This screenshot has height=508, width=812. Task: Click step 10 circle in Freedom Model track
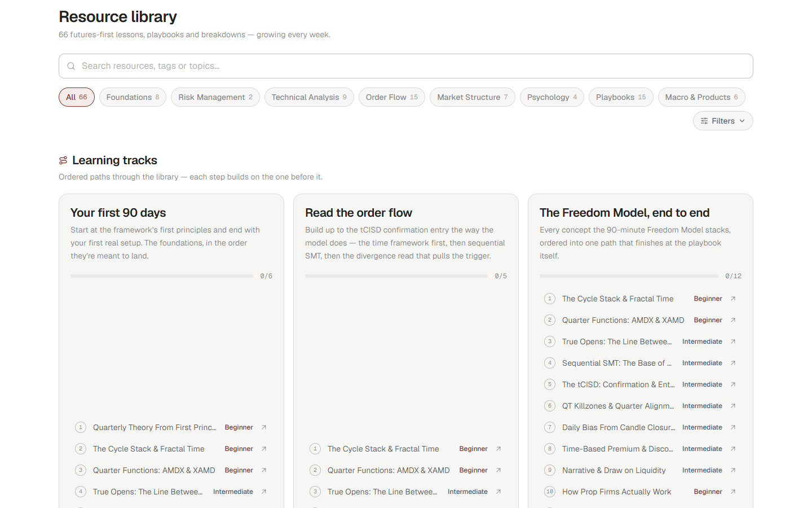(x=550, y=492)
